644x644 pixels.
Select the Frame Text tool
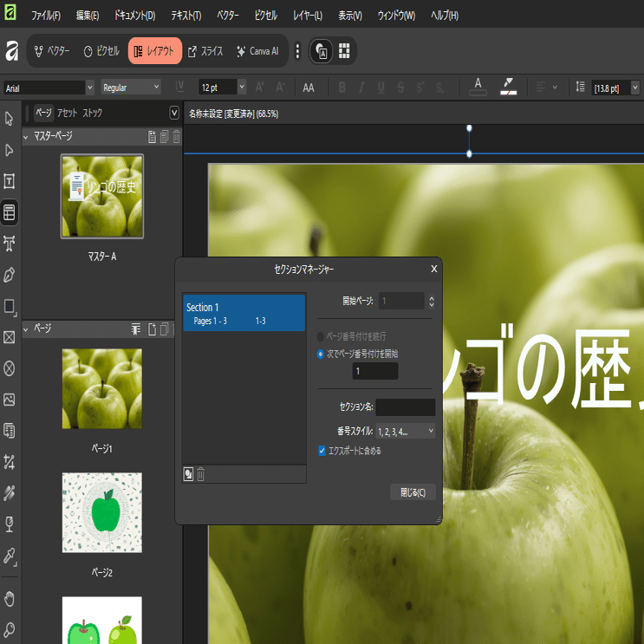pyautogui.click(x=9, y=181)
